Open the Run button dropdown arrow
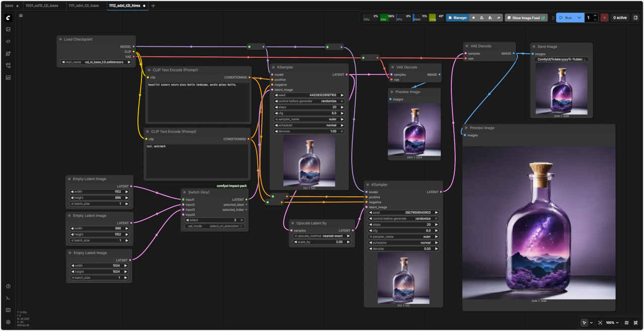 click(x=580, y=18)
